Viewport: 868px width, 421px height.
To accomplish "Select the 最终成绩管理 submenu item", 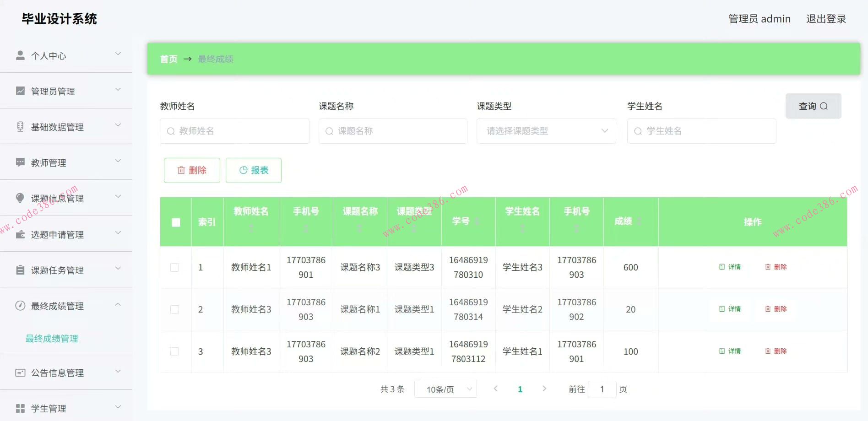I will (x=51, y=339).
